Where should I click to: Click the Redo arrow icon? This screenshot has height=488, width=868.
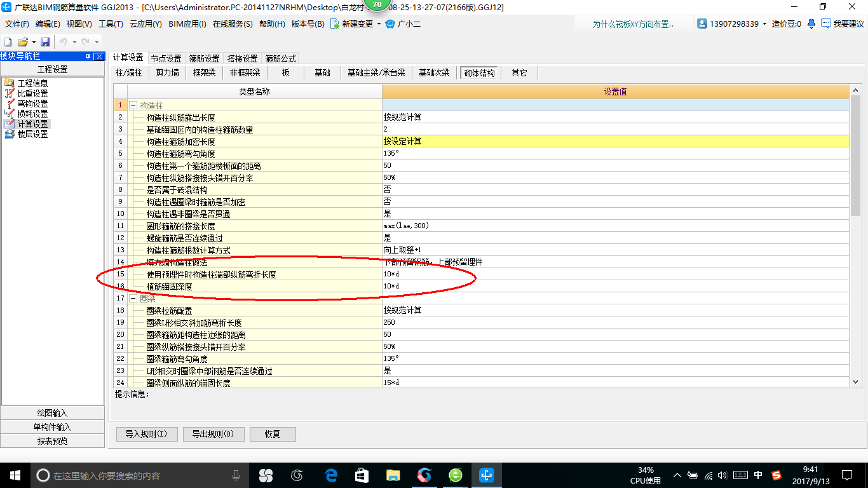point(85,41)
